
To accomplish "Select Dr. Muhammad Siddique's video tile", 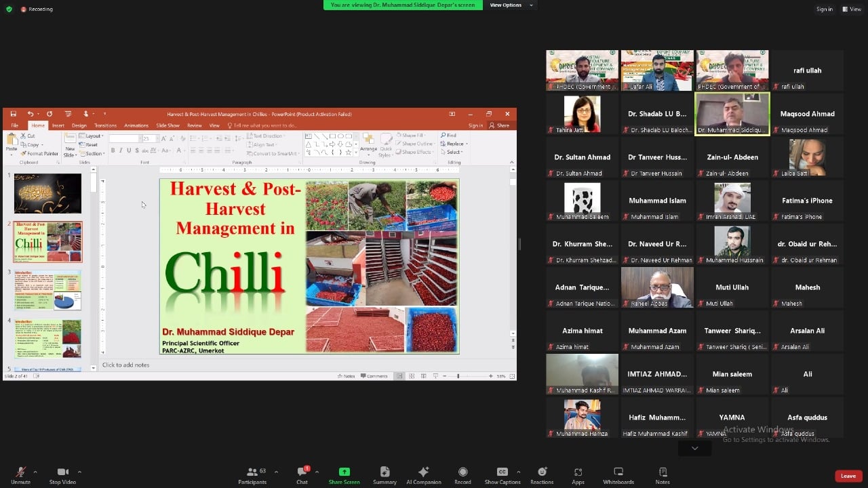I will [x=732, y=114].
